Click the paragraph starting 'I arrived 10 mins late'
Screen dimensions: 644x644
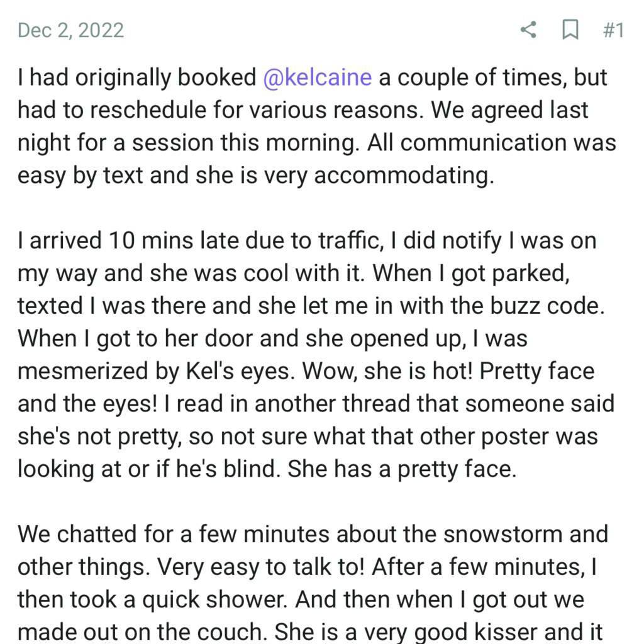click(316, 355)
